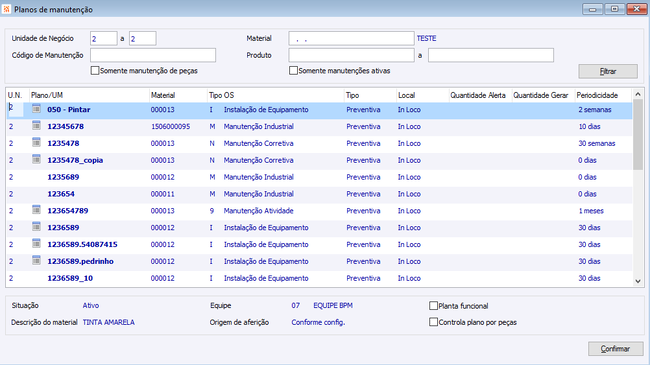Click the Tipo OS column header
The image size is (650, 365).
275,95
